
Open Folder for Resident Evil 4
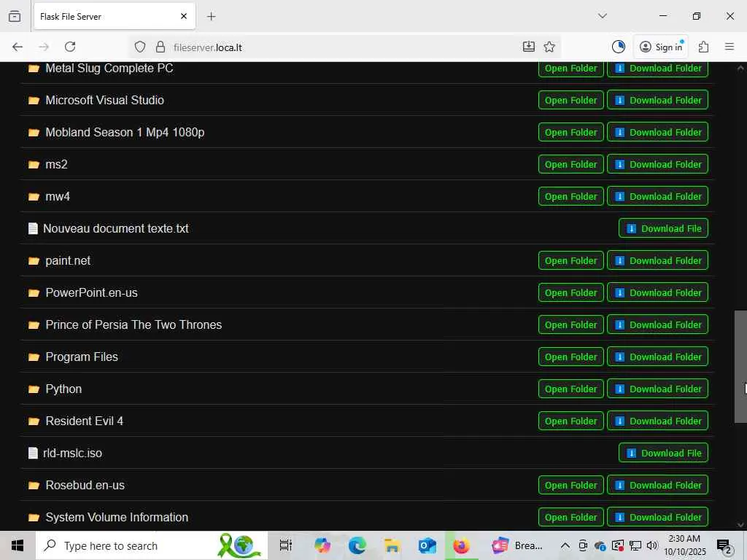(570, 421)
